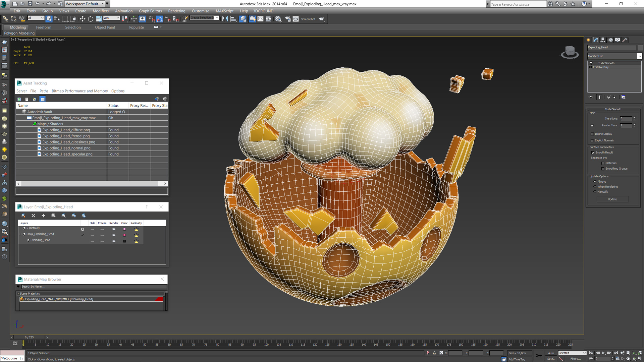Click the Select and Link icon
The height and width of the screenshot is (362, 644).
pos(6,19)
